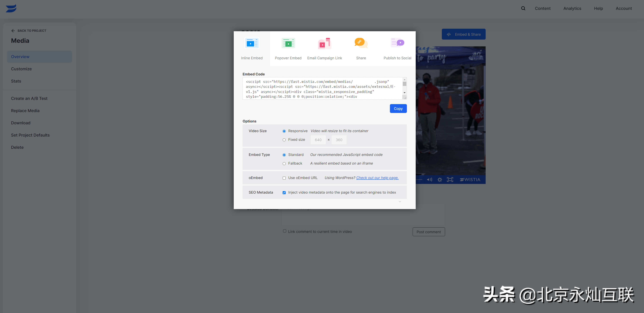This screenshot has height=313, width=644.
Task: Check Link comment to current time box
Action: coord(284,231)
